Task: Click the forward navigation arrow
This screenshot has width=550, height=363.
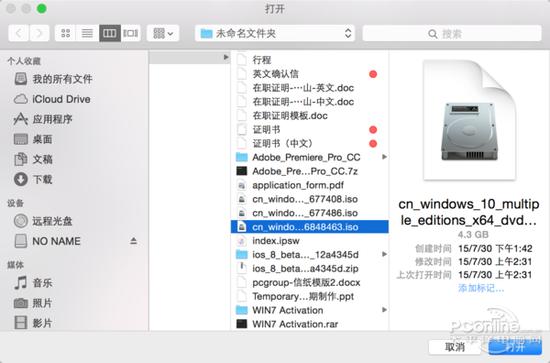Action: (39, 33)
